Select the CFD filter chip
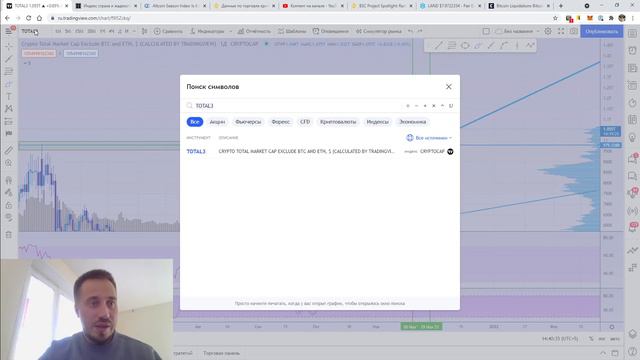The width and height of the screenshot is (640, 360). click(x=305, y=122)
